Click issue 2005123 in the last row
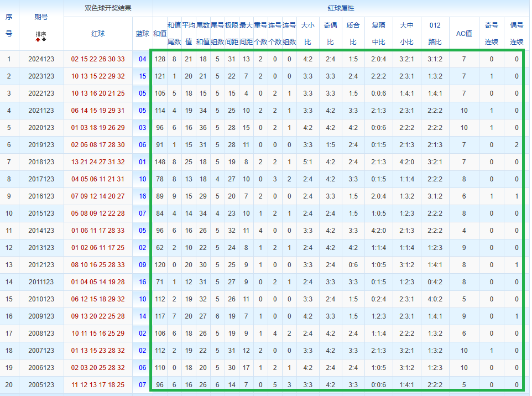 41,385
